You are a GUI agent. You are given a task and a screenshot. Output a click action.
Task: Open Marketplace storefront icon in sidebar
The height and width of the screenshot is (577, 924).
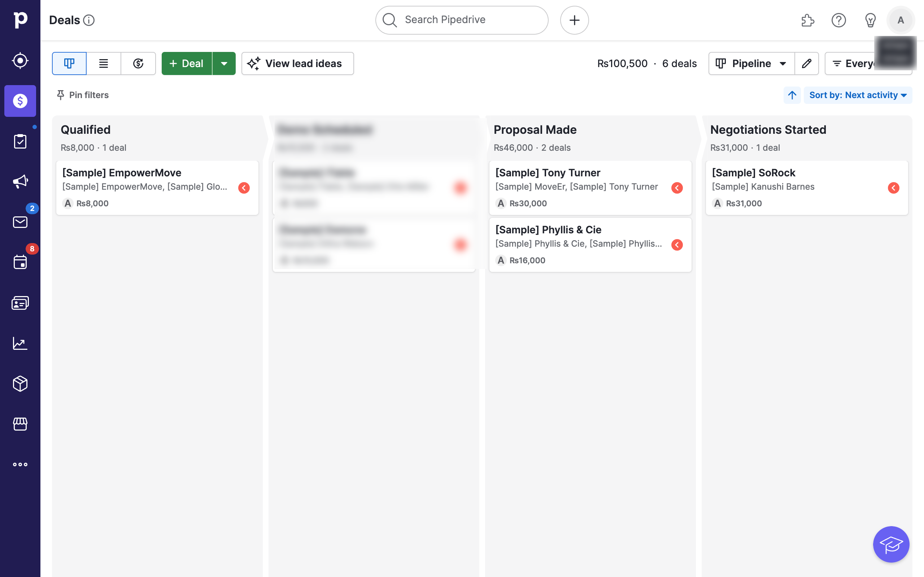click(20, 424)
